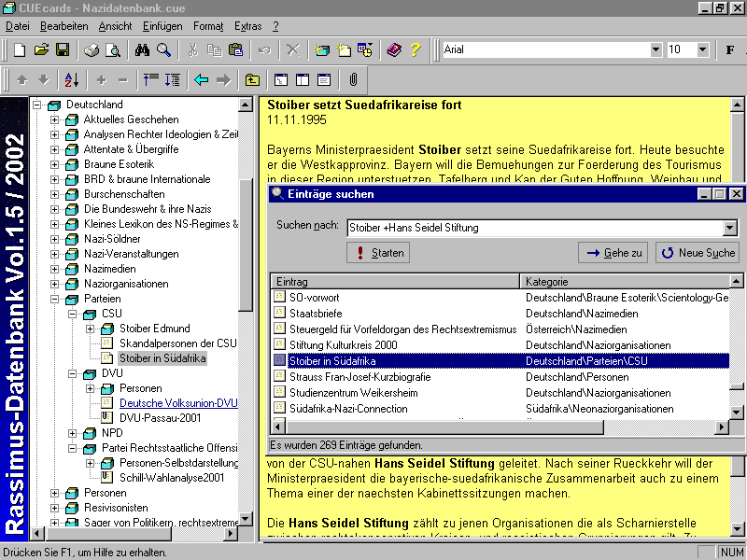
Task: Open the font size 10 dropdown
Action: tap(702, 49)
